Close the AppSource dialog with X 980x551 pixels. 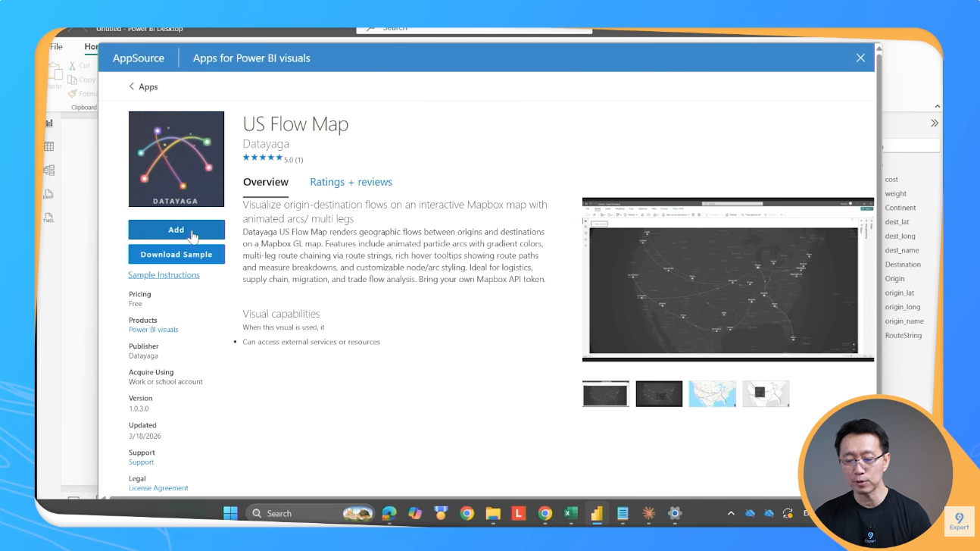[860, 58]
